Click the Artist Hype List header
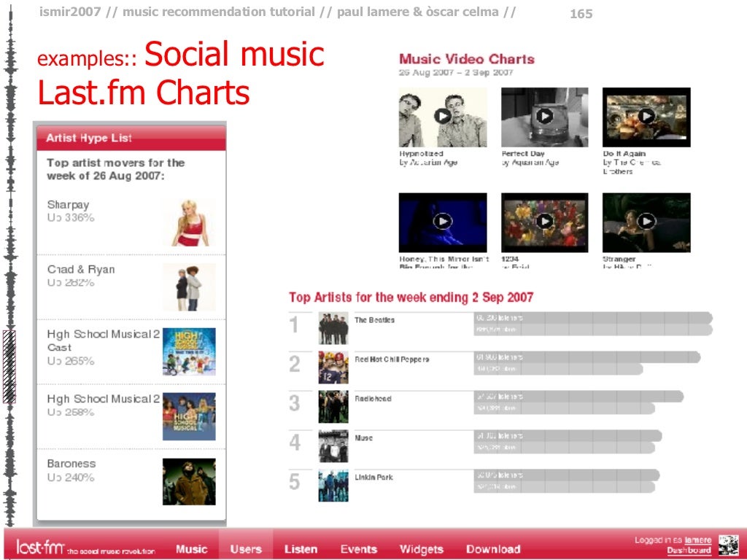 tap(131, 138)
